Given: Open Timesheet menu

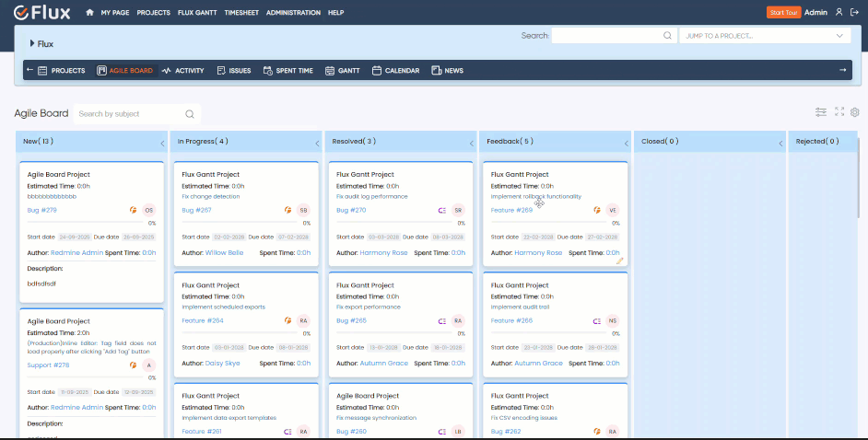Looking at the screenshot, I should pos(241,12).
